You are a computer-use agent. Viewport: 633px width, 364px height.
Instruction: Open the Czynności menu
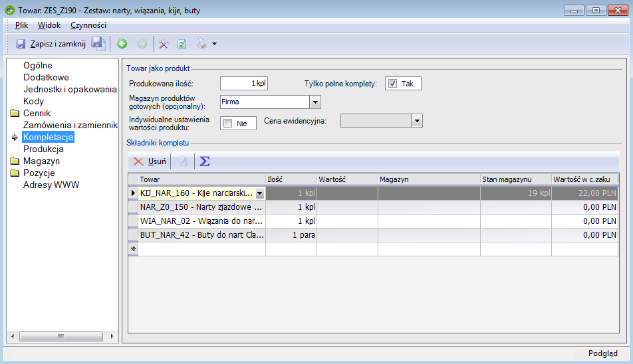88,25
